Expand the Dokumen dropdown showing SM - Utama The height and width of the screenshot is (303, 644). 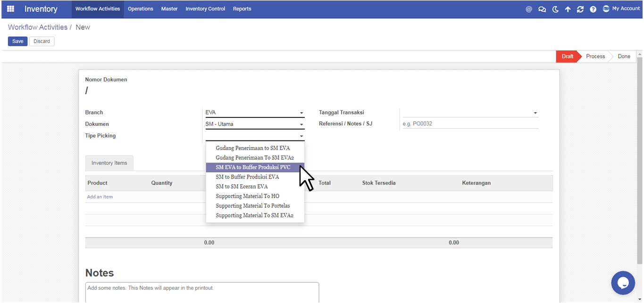click(255, 124)
